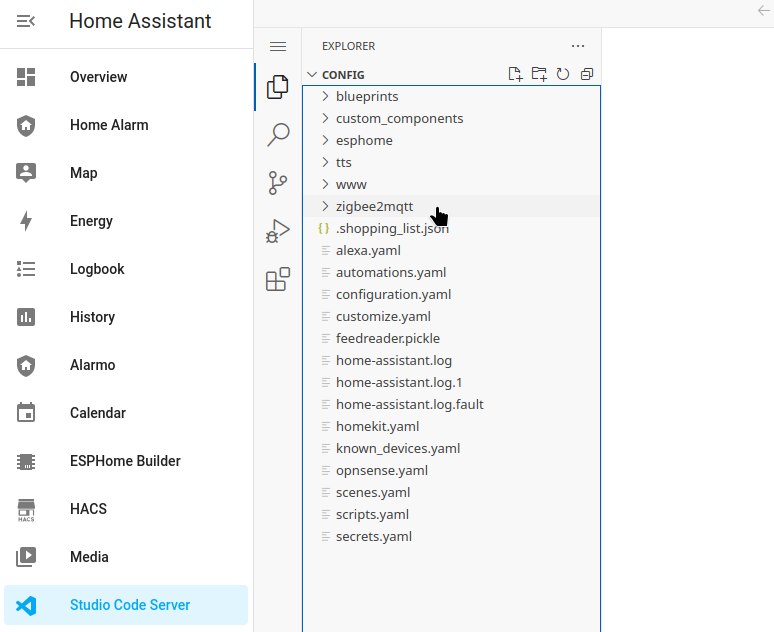Collapse the Home Assistant sidebar menu icon
The height and width of the screenshot is (632, 774).
coord(26,21)
